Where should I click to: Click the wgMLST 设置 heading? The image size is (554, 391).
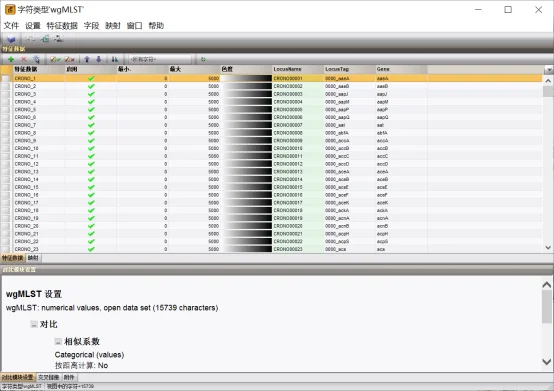click(x=34, y=294)
